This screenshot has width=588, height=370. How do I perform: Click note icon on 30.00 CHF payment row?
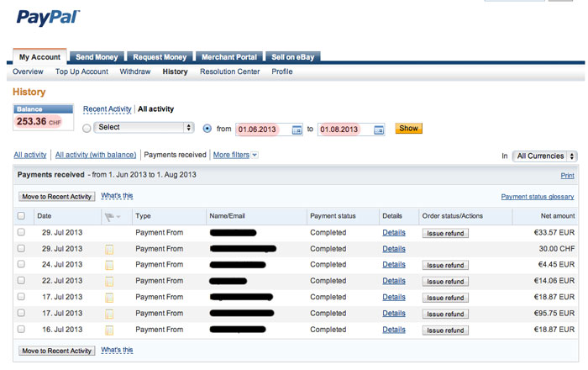109,249
